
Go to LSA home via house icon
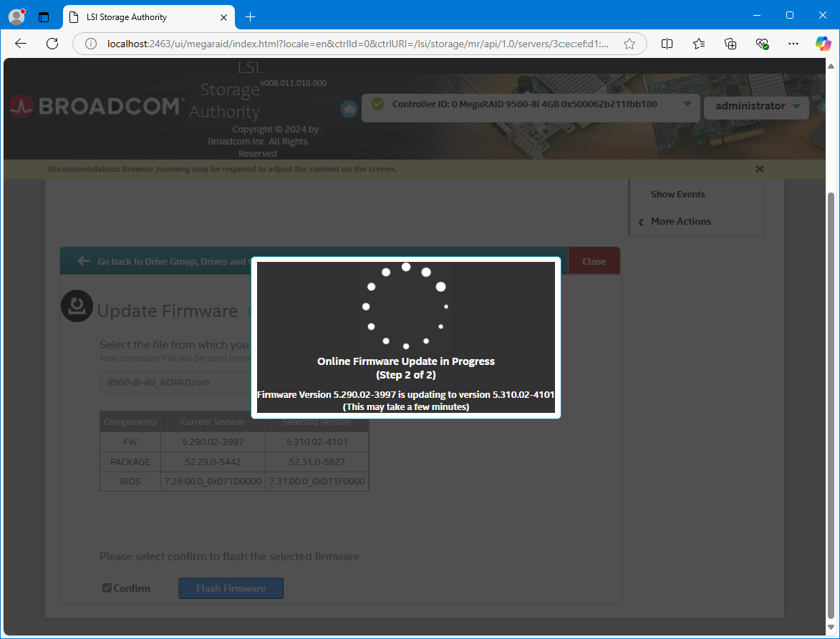pyautogui.click(x=349, y=109)
